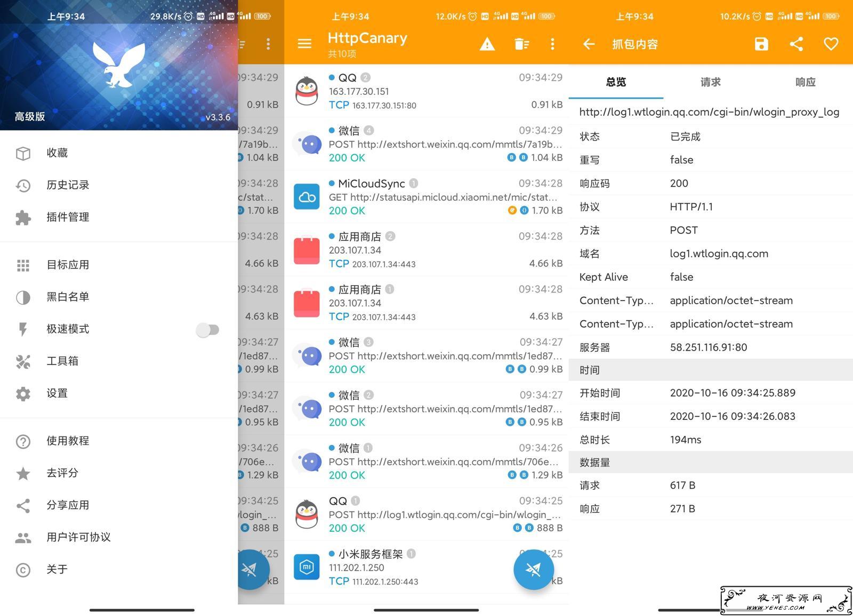Screen dimensions: 853x616
Task: Click the 分享应用 share icon in drawer
Action: pyautogui.click(x=23, y=506)
